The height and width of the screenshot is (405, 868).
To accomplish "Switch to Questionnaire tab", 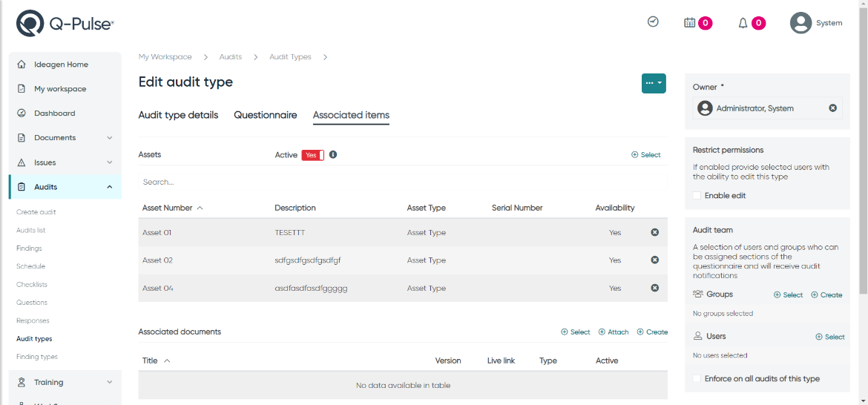I will coord(265,115).
